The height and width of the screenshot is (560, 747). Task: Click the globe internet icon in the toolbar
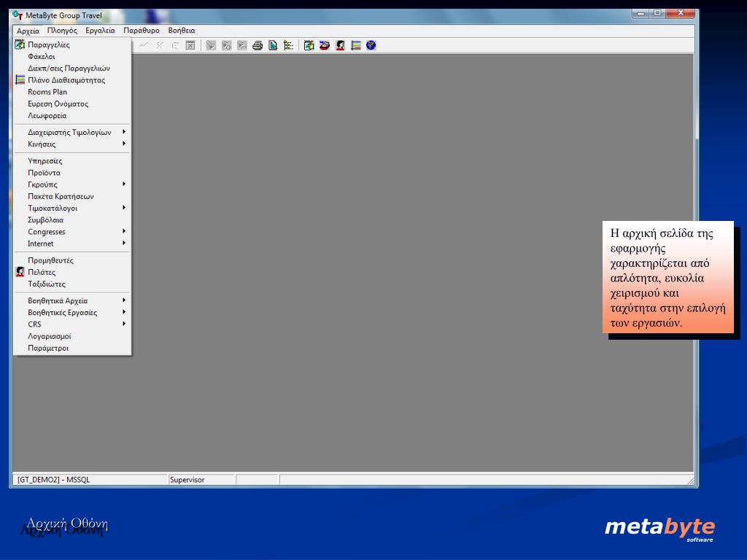point(371,46)
